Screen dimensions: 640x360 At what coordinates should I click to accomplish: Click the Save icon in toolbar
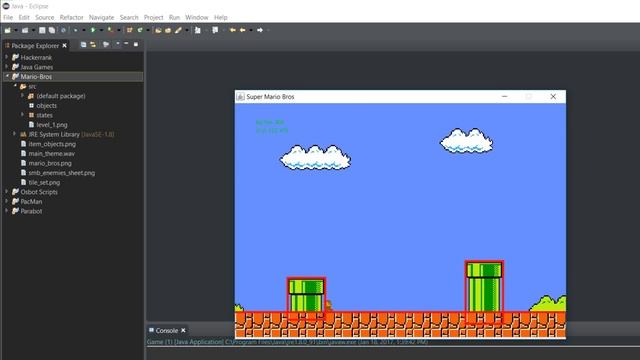42,30
